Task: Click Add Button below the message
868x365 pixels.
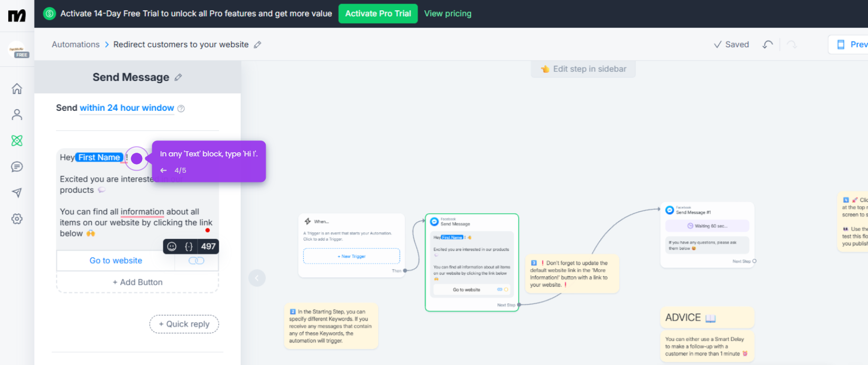Action: [x=137, y=282]
